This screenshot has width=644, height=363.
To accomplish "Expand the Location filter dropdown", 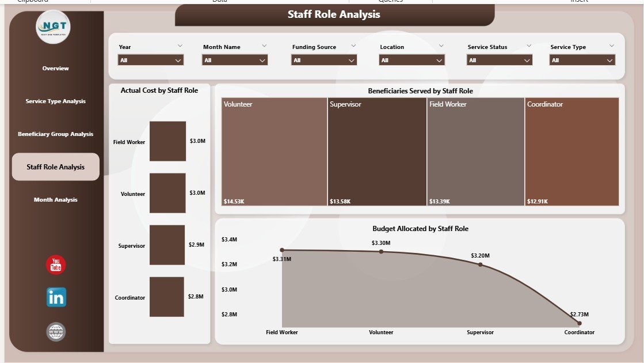I will 412,60.
